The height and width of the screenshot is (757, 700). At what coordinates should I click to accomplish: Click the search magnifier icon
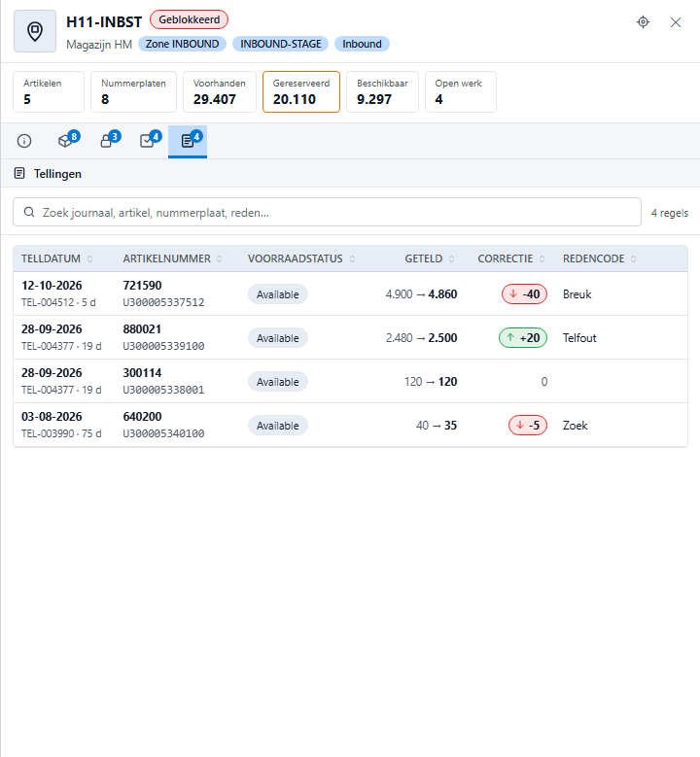pos(29,212)
